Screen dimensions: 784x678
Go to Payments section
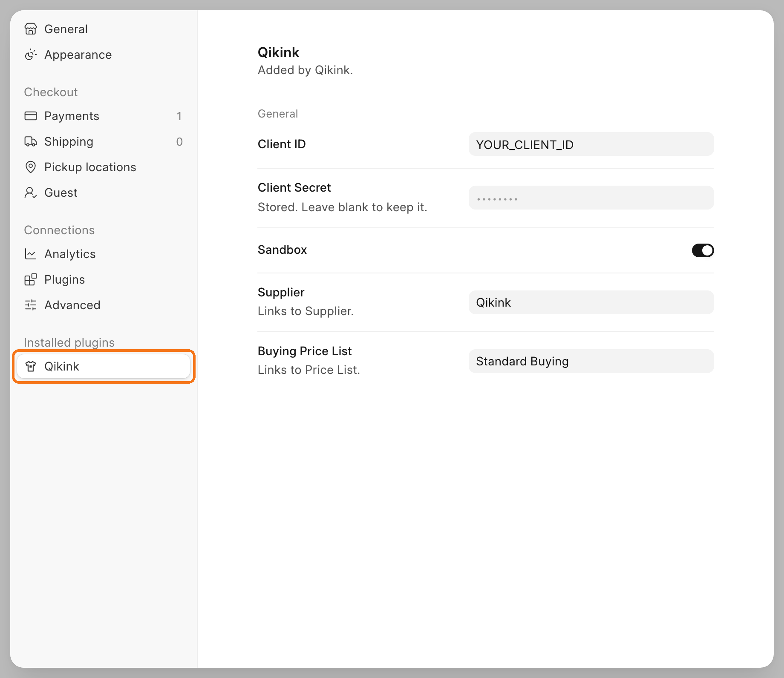coord(104,116)
